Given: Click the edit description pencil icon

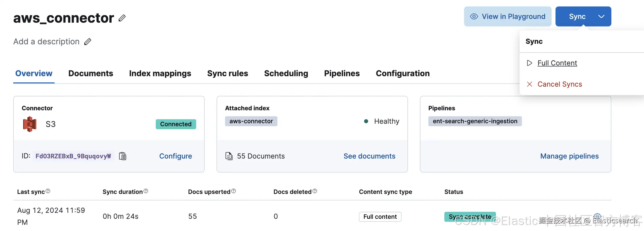Looking at the screenshot, I should [88, 42].
